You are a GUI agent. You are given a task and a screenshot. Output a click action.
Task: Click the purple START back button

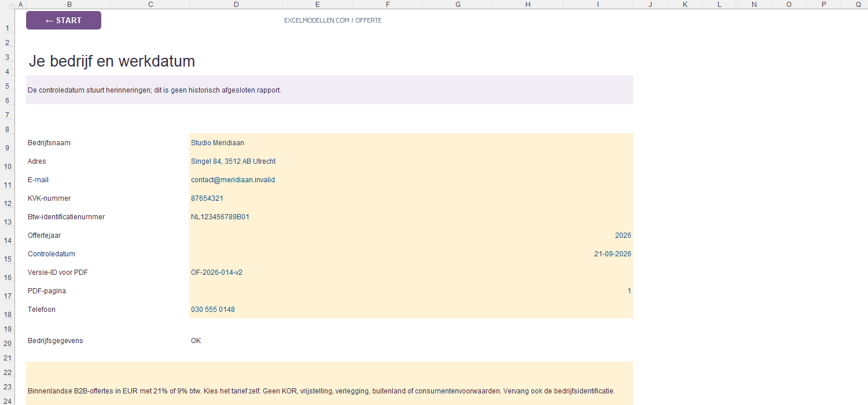point(64,20)
